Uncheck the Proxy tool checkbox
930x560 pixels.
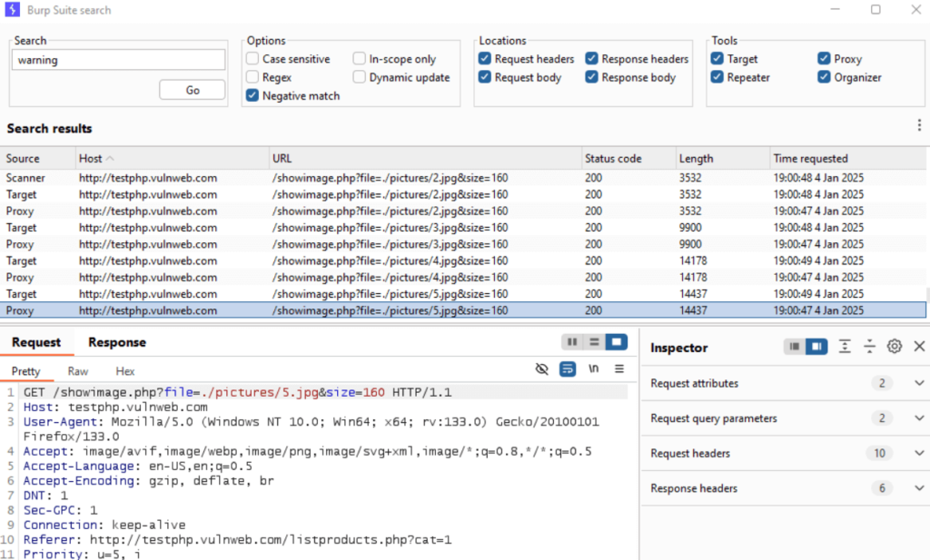pyautogui.click(x=825, y=59)
